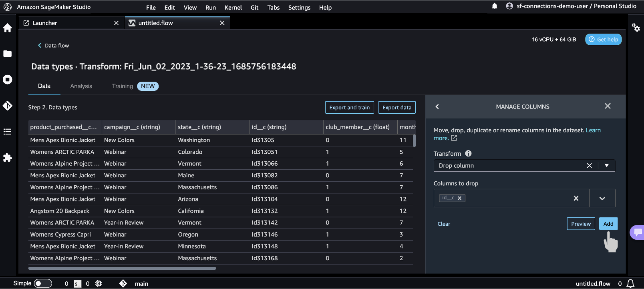Open the Git menu
Image resolution: width=644 pixels, height=289 pixels.
255,8
